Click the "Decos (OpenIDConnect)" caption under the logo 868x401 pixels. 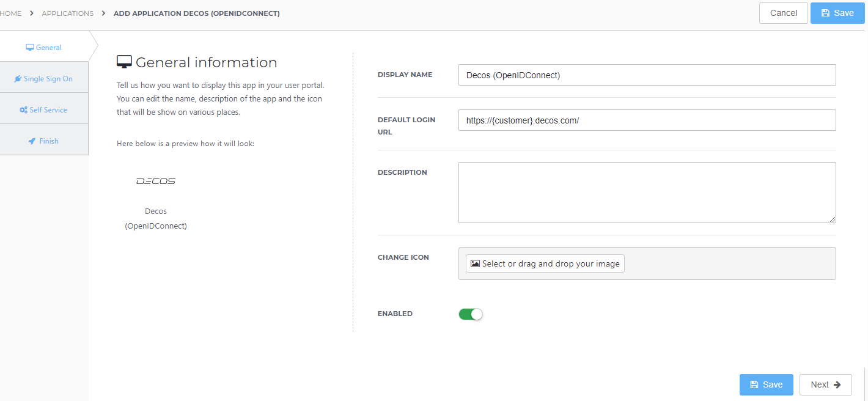pos(156,218)
